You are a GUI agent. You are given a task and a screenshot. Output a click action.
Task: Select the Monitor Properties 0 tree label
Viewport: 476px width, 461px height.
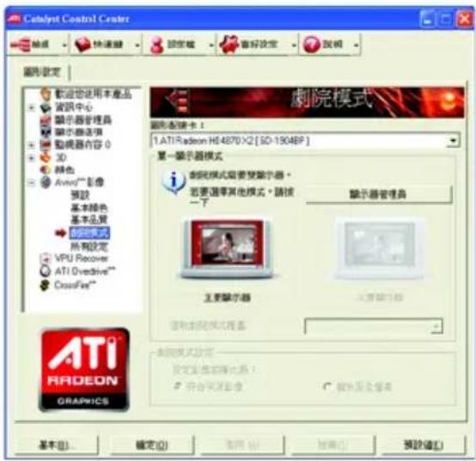tap(82, 144)
